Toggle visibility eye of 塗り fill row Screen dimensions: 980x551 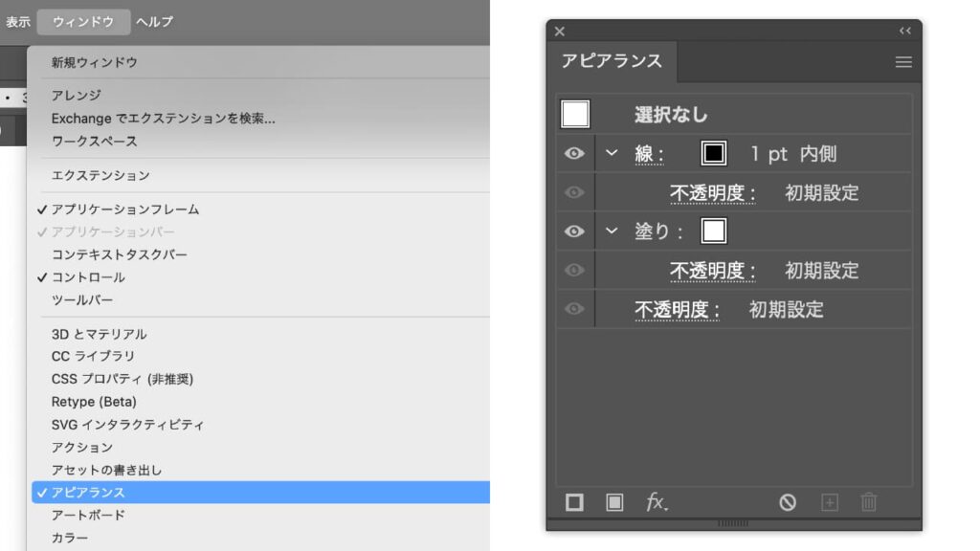(574, 231)
